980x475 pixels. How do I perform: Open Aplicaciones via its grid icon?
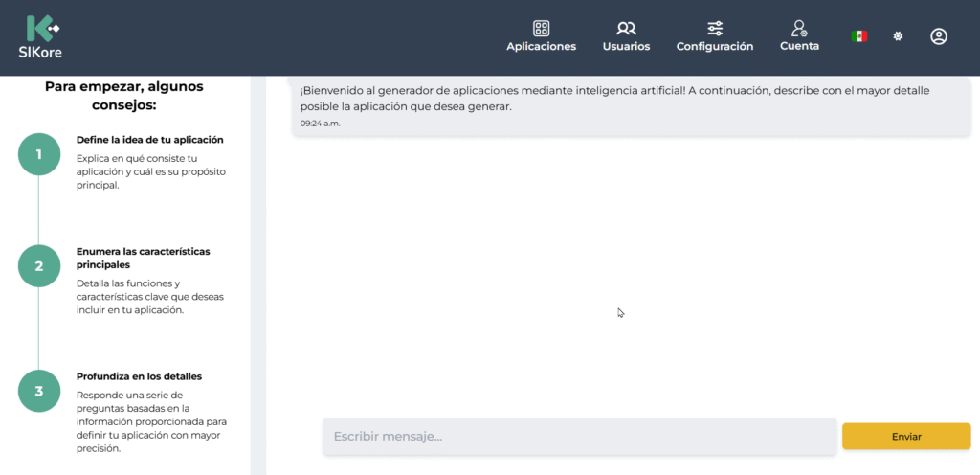coord(541,29)
